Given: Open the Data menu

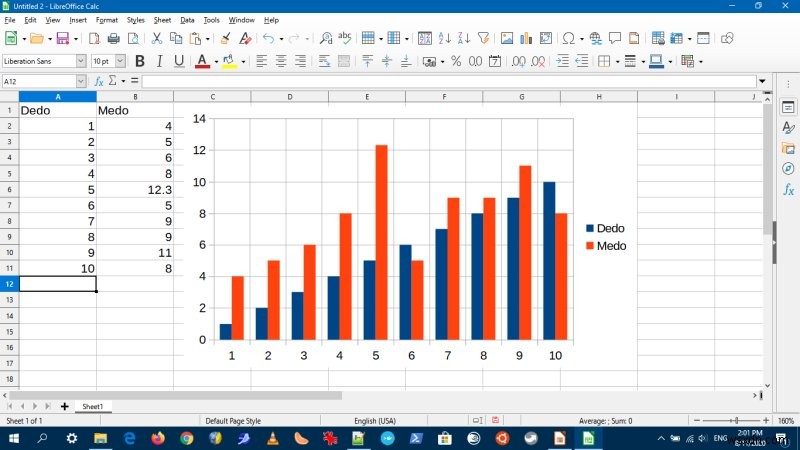Looking at the screenshot, I should [187, 20].
